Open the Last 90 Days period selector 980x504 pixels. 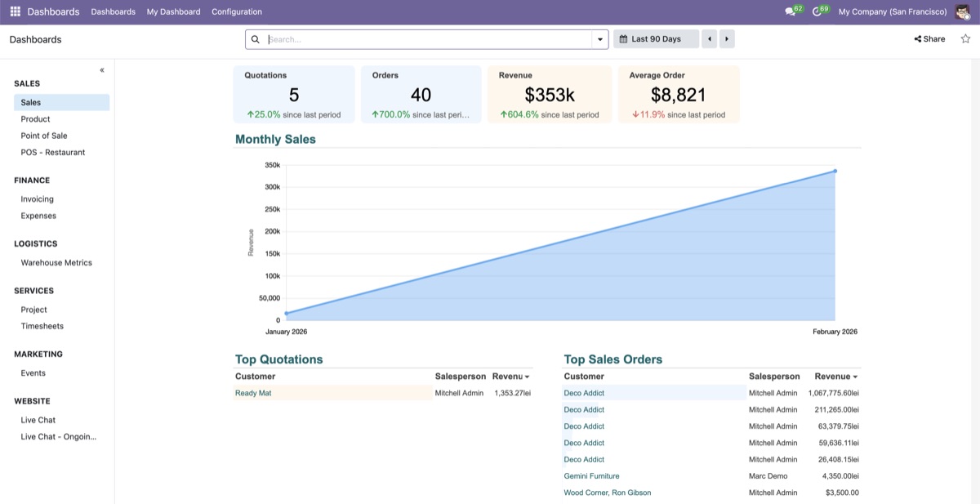pos(656,39)
